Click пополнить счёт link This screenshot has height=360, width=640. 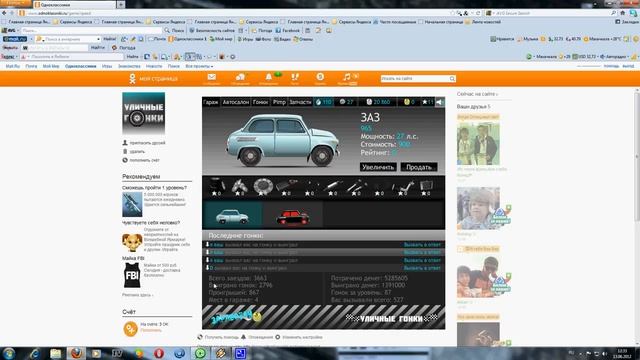point(144,160)
